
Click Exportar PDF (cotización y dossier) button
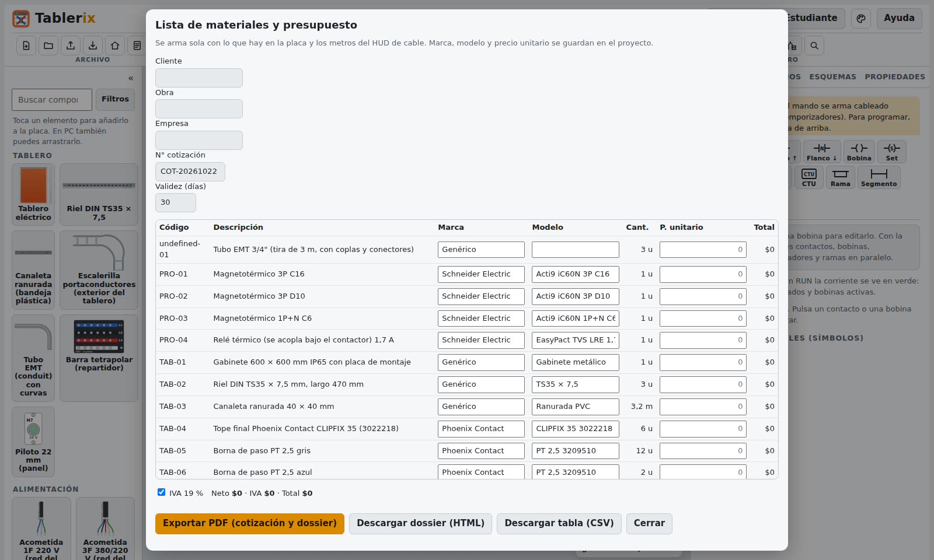[250, 524]
